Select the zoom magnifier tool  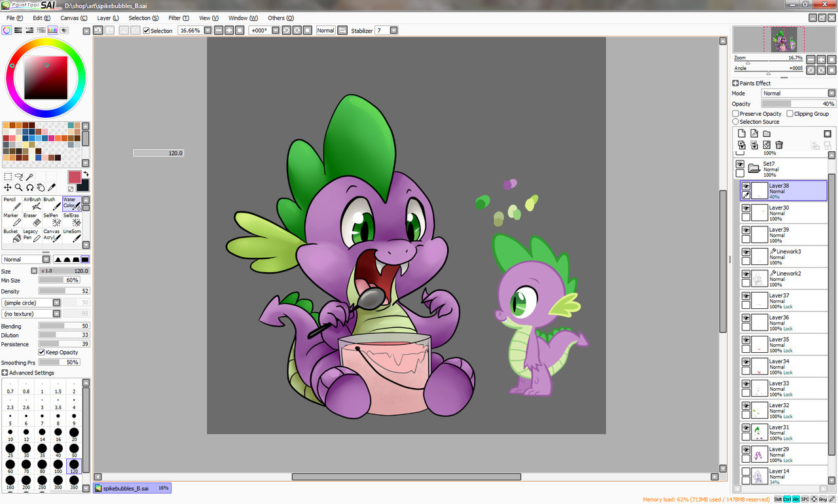pos(19,187)
